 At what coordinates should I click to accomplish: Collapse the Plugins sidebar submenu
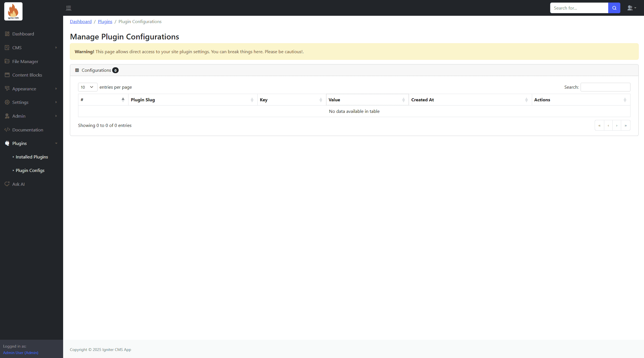pos(31,143)
